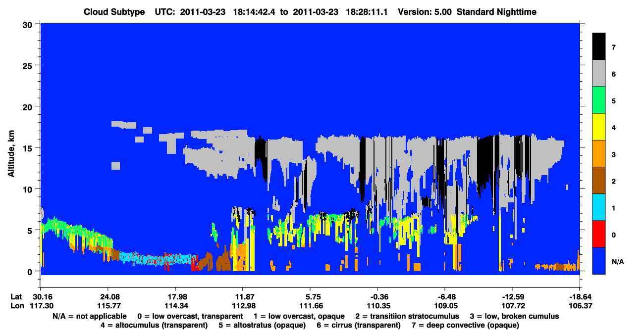Image resolution: width=644 pixels, height=330 pixels.
Task: Click colorbar label 4
Action: (613, 128)
